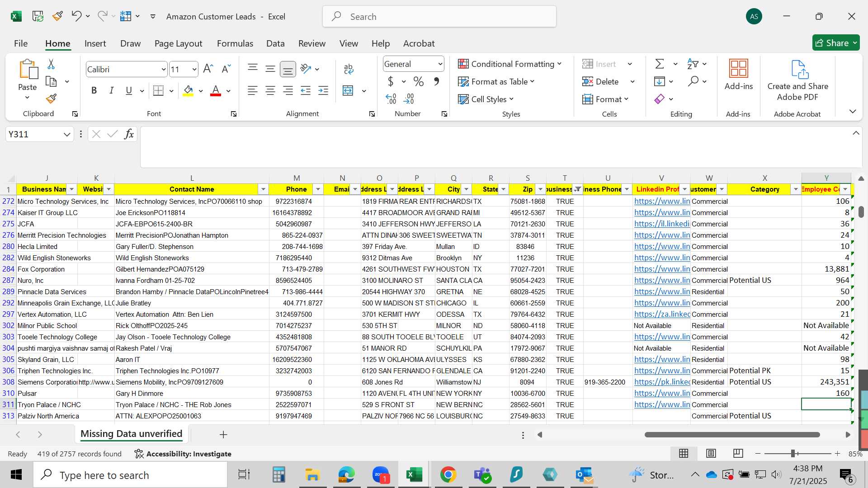Click AutoSum sigma icon
Viewport: 868px width, 488px height.
coord(660,64)
